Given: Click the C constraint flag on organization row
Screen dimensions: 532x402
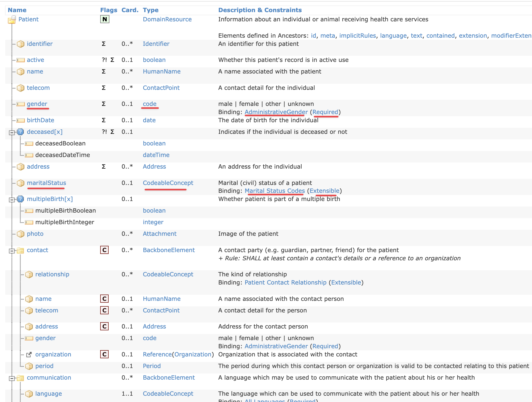Looking at the screenshot, I should click(x=104, y=354).
